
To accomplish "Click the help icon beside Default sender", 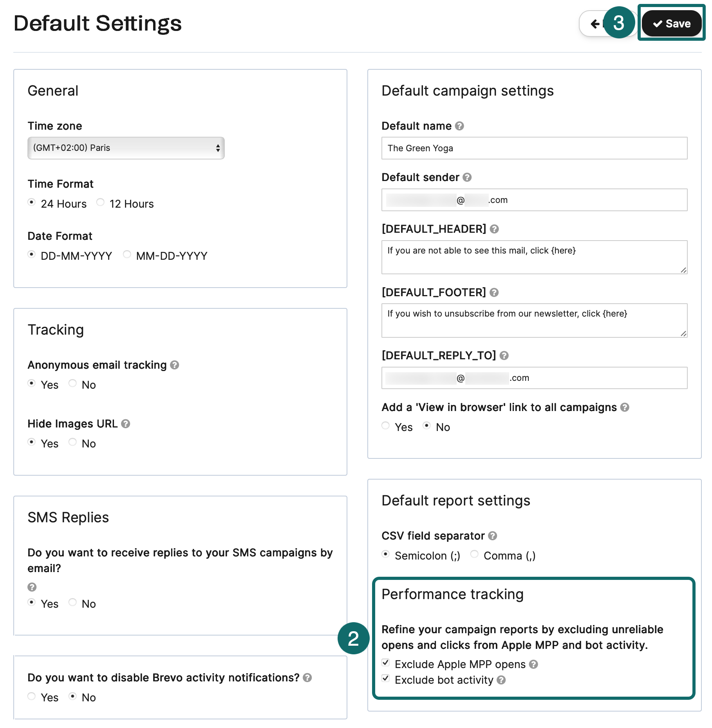I will 467,177.
